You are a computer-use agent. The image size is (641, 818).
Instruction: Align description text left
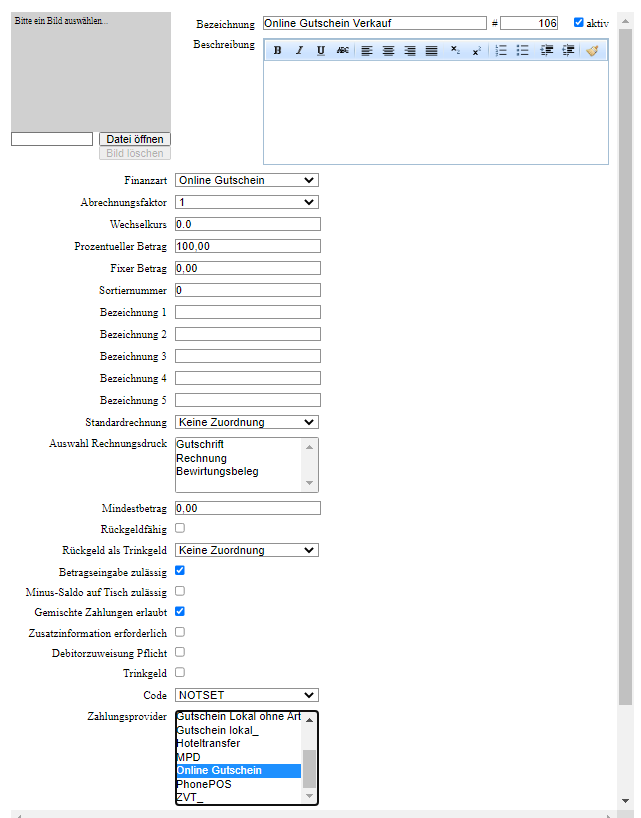pos(367,51)
